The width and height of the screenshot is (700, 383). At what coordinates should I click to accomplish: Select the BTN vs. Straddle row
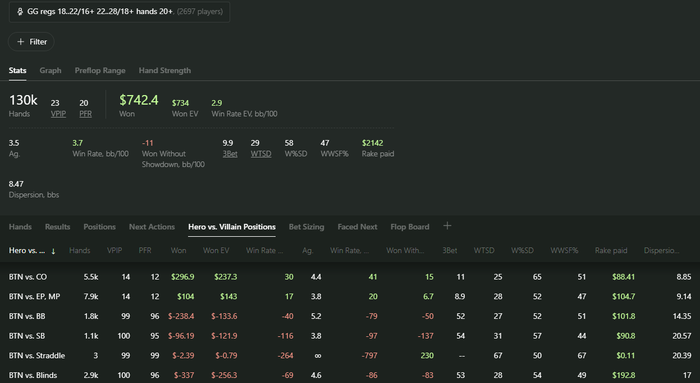pyautogui.click(x=350, y=355)
